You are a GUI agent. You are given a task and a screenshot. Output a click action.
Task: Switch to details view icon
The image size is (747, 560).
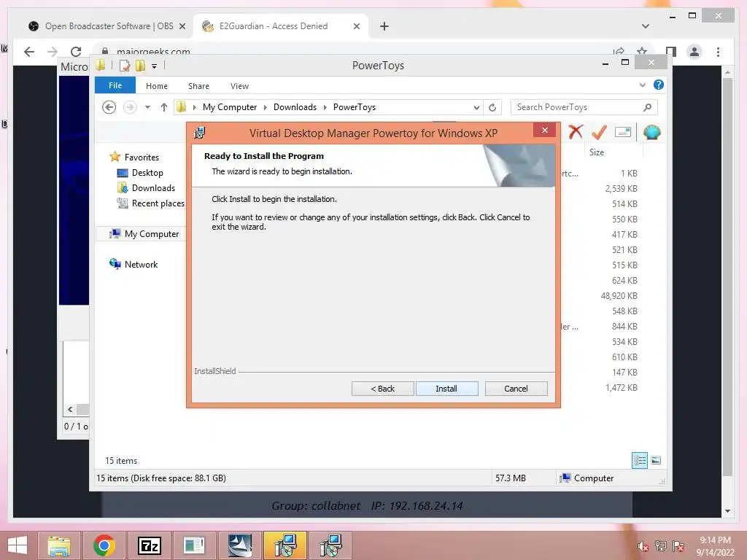(x=640, y=460)
